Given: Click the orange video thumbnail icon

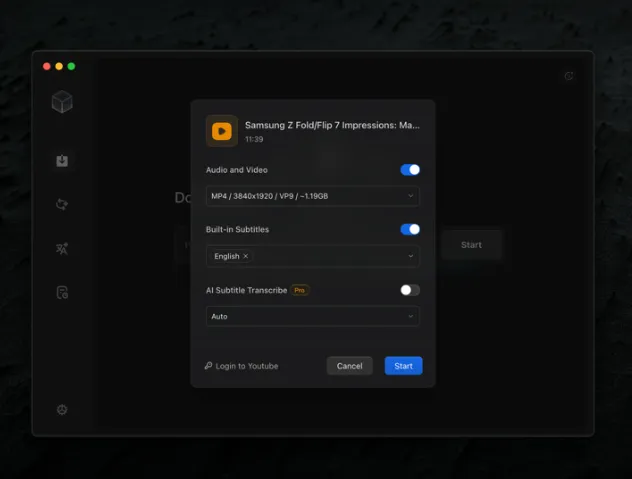Looking at the screenshot, I should tap(221, 131).
